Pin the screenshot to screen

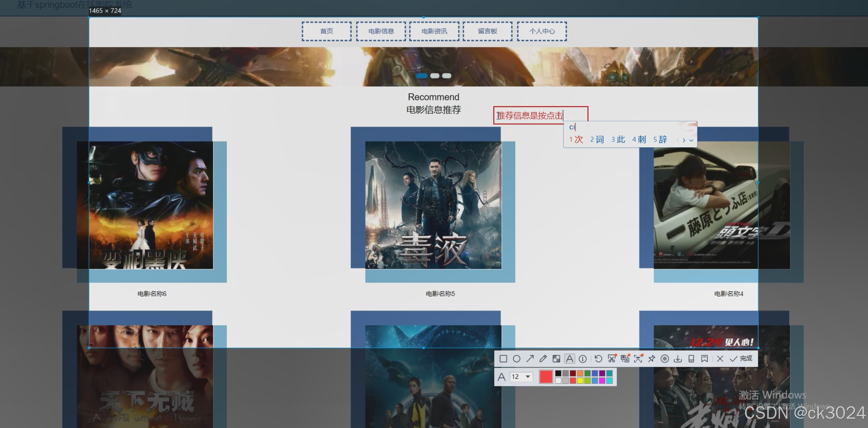pos(651,359)
